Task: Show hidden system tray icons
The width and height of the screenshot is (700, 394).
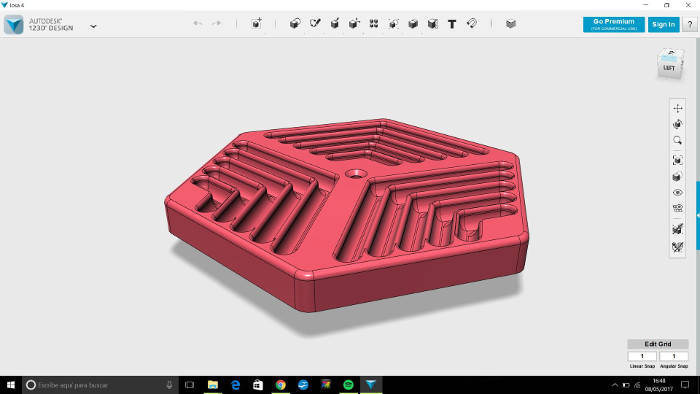Action: coord(615,385)
